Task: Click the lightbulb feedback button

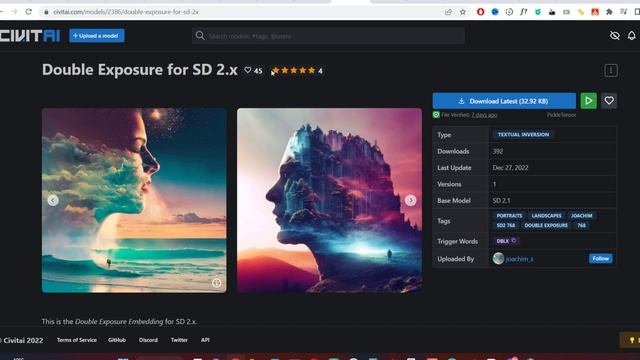Action: (x=631, y=340)
